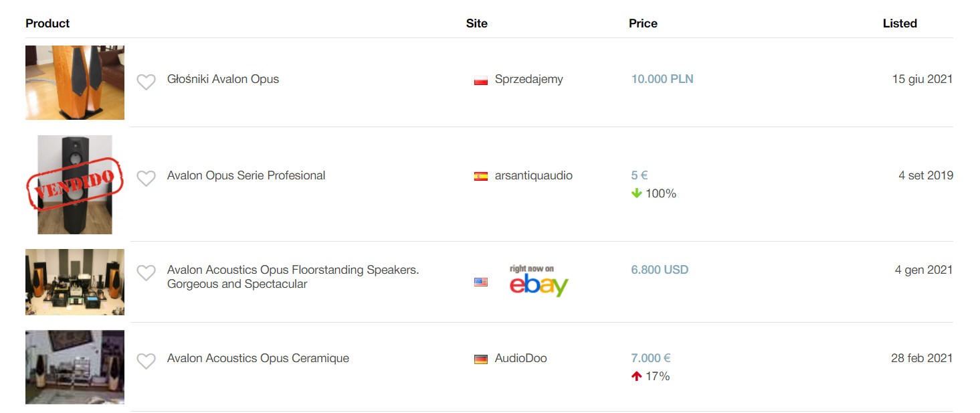Click the US flag icon
This screenshot has width=980, height=413.
coord(480,282)
